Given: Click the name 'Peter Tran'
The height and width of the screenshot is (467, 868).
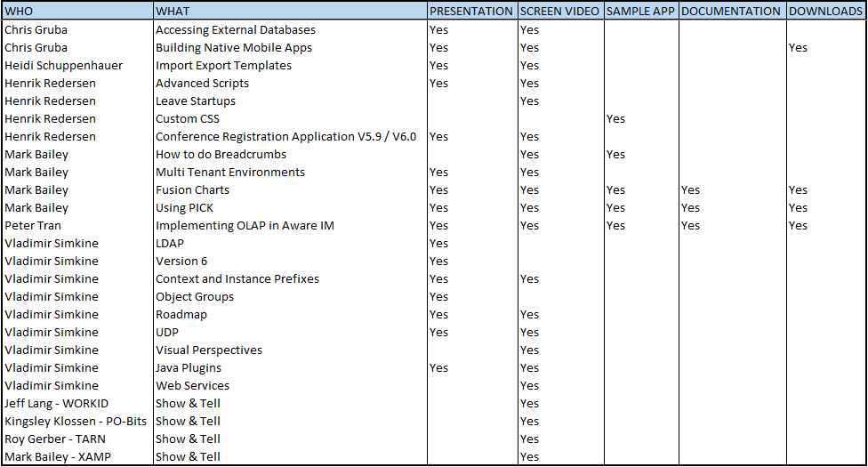Looking at the screenshot, I should tap(33, 225).
